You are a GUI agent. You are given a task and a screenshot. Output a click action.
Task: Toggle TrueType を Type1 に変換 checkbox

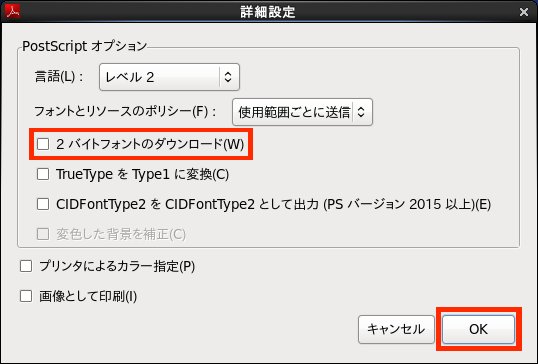pyautogui.click(x=43, y=174)
